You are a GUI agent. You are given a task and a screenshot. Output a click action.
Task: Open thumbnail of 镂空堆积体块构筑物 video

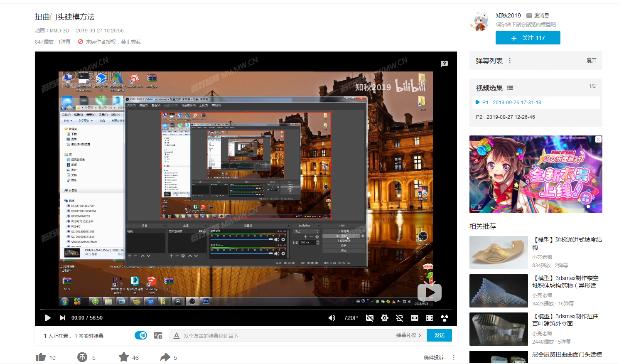[x=499, y=291]
